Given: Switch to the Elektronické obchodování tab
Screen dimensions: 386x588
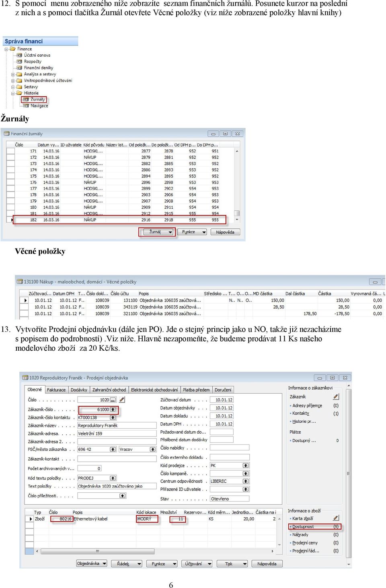Looking at the screenshot, I should coord(154,390).
